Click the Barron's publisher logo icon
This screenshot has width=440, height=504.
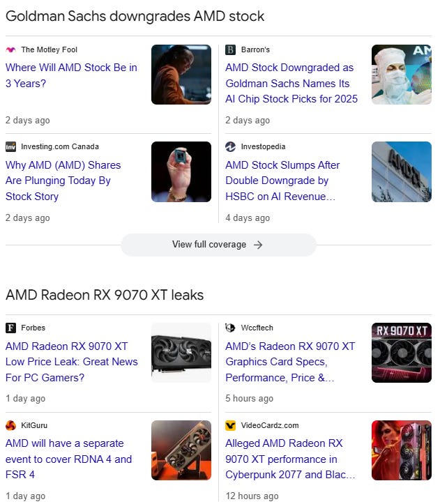pyautogui.click(x=230, y=49)
